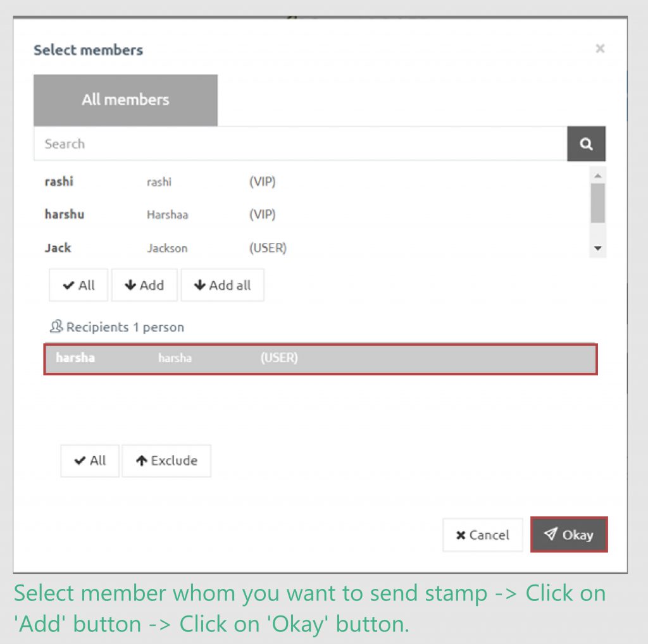Click the down arrow icon on Add all button
648x644 pixels.
pos(199,285)
